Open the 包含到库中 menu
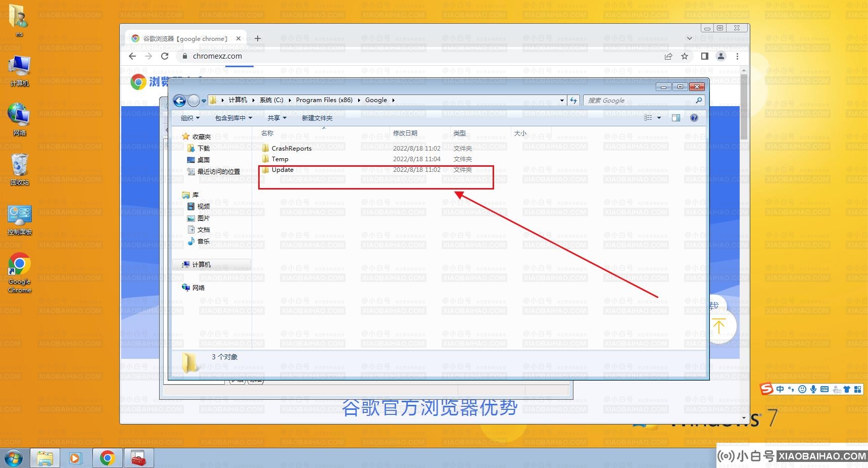Screen dimensions: 868x468 click(x=233, y=118)
